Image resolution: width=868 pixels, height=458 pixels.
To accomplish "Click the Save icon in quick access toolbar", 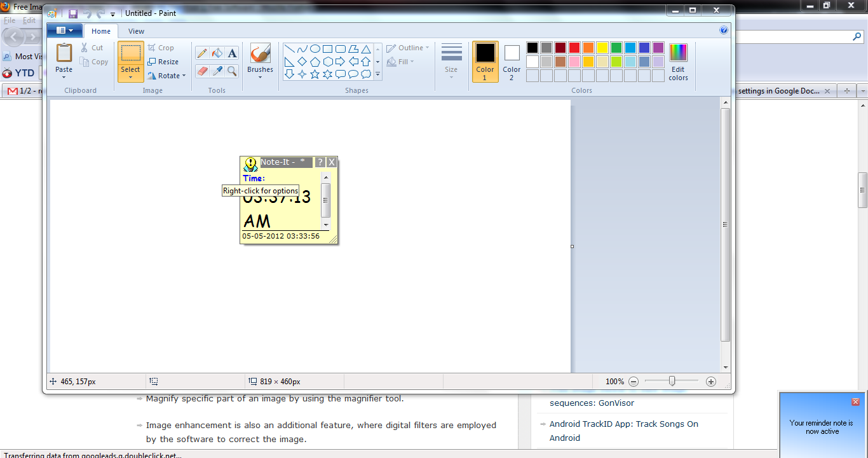I will point(73,13).
